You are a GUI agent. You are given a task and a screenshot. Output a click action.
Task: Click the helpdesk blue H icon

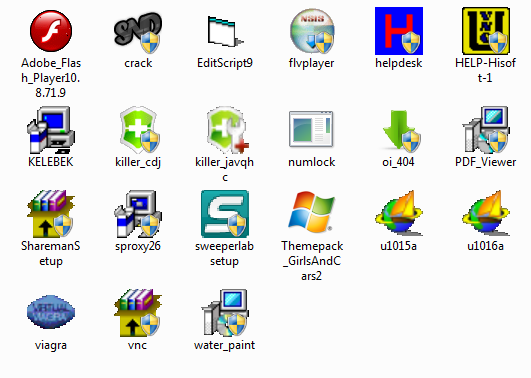click(x=399, y=31)
